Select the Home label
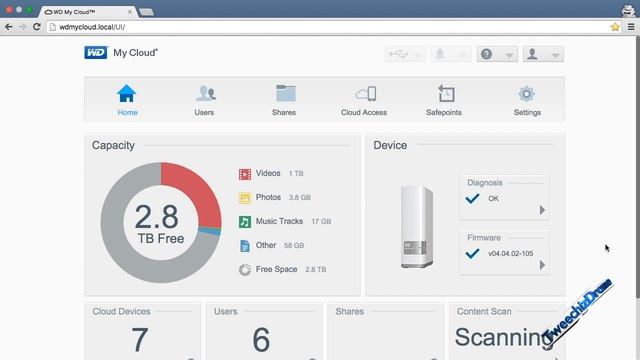Viewport: 640px width, 360px height. click(x=127, y=112)
